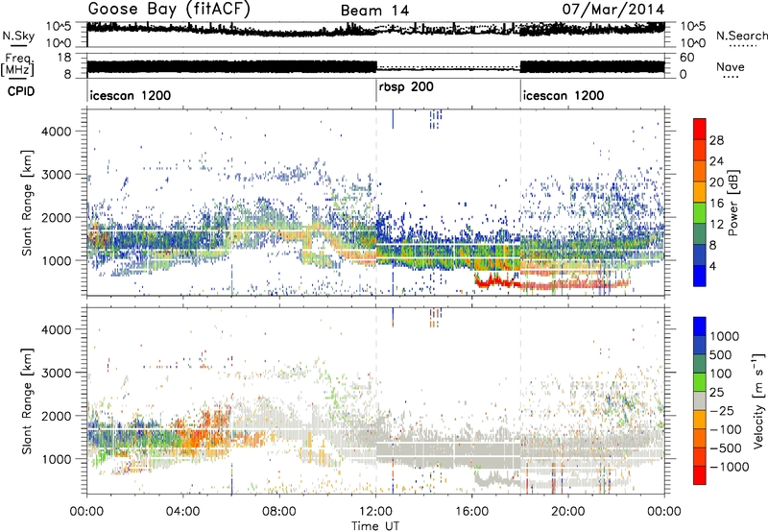
Task: Click the '04:00' time axis tick label
Action: click(x=183, y=512)
